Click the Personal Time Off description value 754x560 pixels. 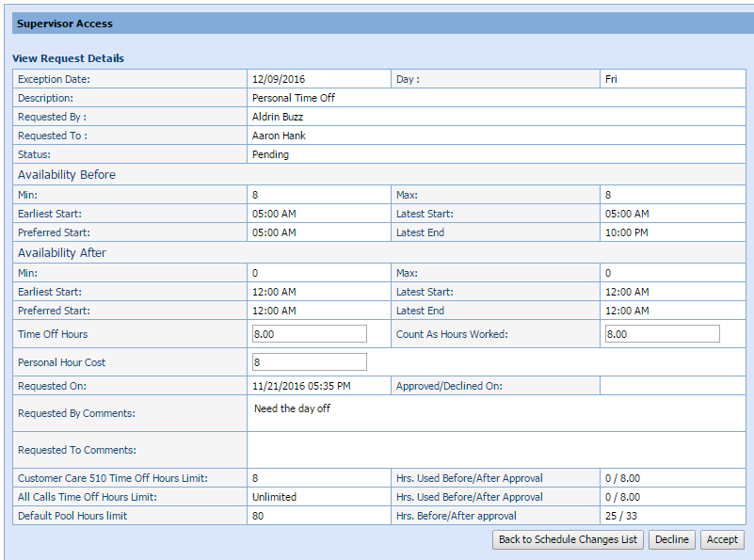293,98
